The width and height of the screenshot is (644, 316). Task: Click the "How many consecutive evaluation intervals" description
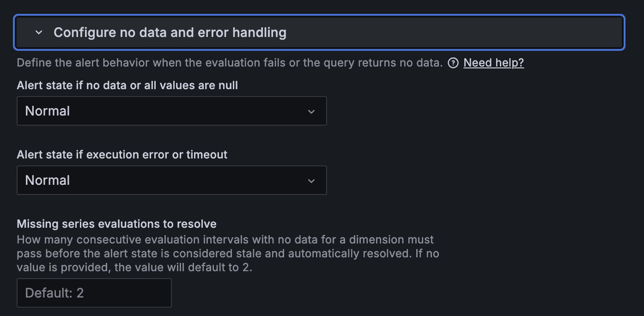click(x=225, y=240)
